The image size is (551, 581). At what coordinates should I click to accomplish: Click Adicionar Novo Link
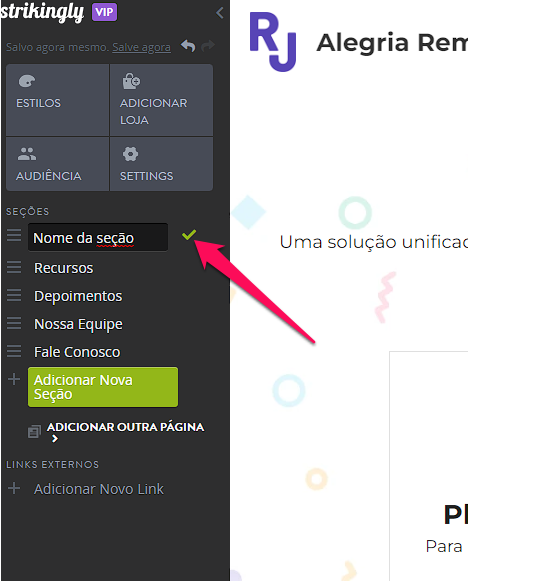pyautogui.click(x=99, y=489)
